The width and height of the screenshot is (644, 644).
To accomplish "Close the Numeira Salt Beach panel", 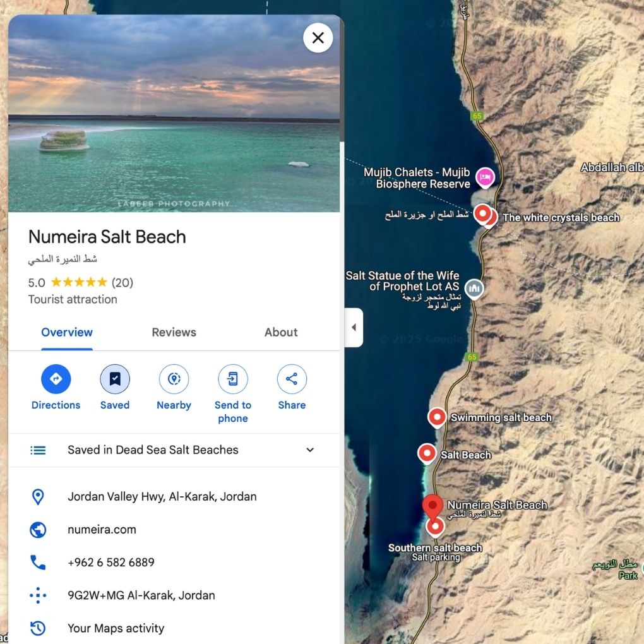I will coord(318,38).
